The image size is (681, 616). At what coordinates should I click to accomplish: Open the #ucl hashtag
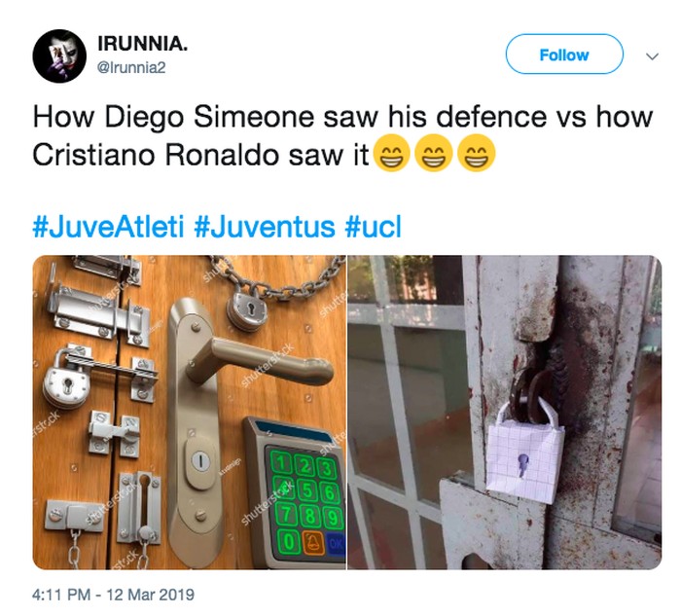374,227
